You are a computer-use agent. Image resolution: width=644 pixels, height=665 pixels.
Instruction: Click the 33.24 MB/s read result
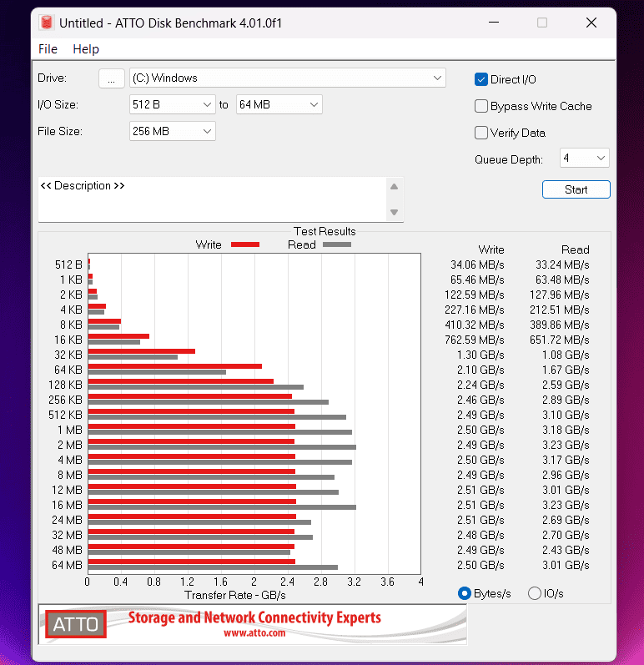coord(562,264)
